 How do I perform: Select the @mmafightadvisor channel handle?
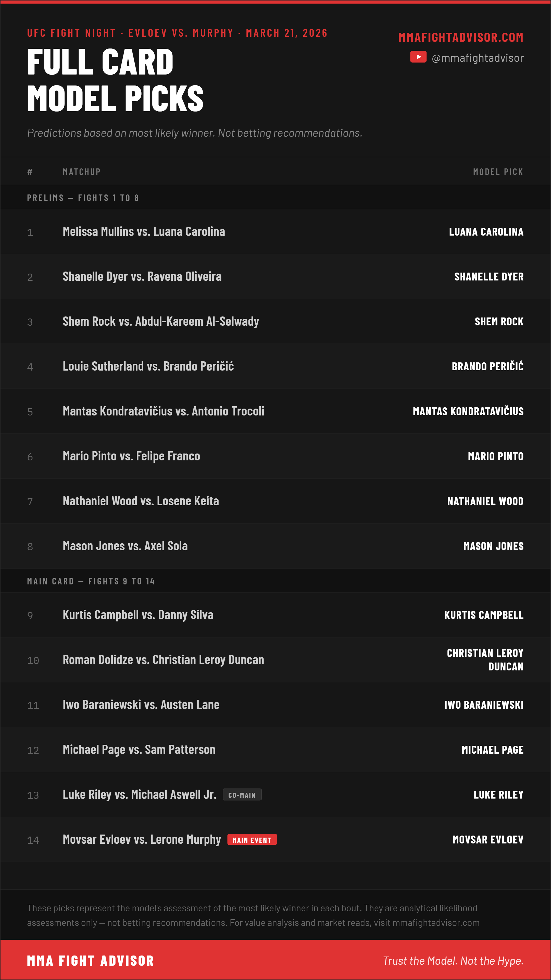click(478, 58)
